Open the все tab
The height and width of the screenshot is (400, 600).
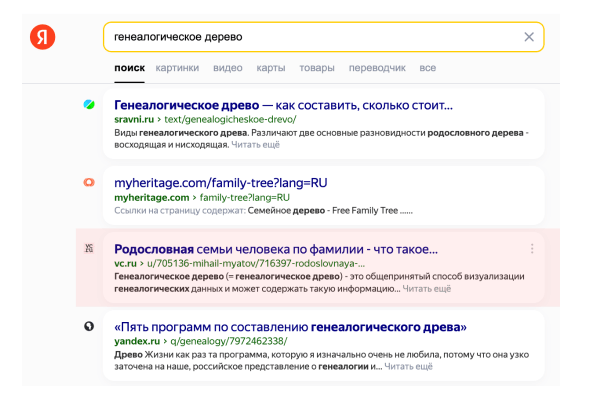tap(427, 68)
